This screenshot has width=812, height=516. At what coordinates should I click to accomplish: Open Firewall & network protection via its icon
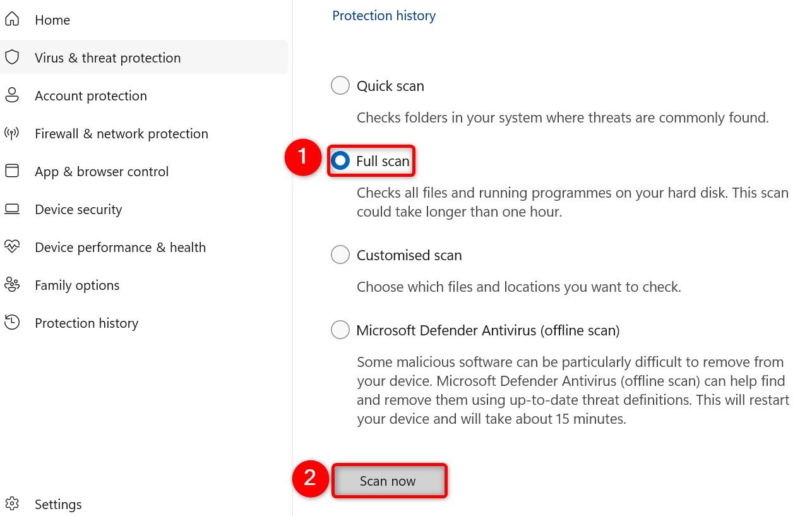13,133
